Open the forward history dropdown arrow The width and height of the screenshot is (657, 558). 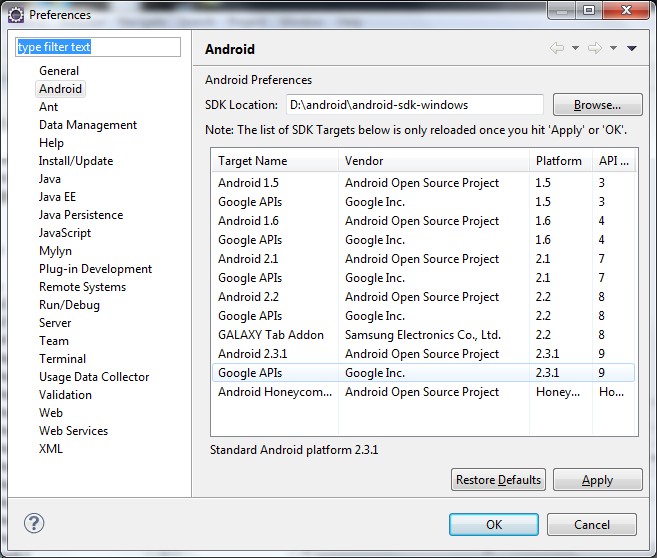click(x=613, y=48)
